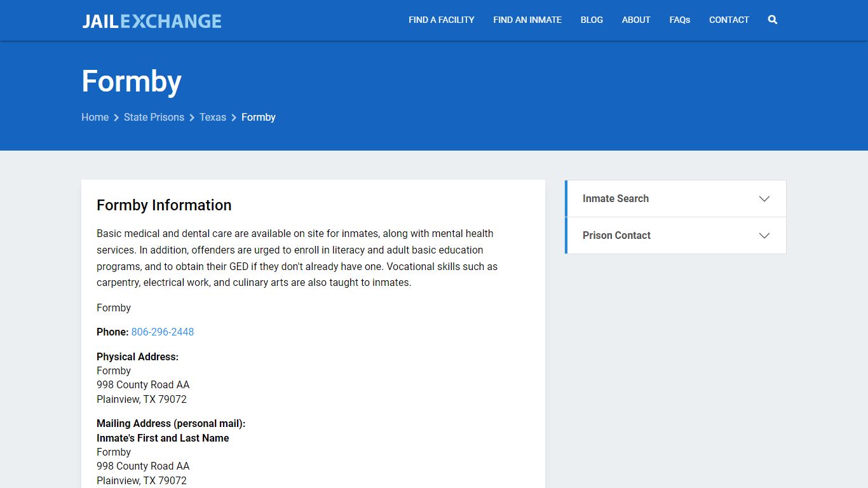Click the paragraph about basic medical care
Viewport: 868px width, 488px height.
coord(297,258)
